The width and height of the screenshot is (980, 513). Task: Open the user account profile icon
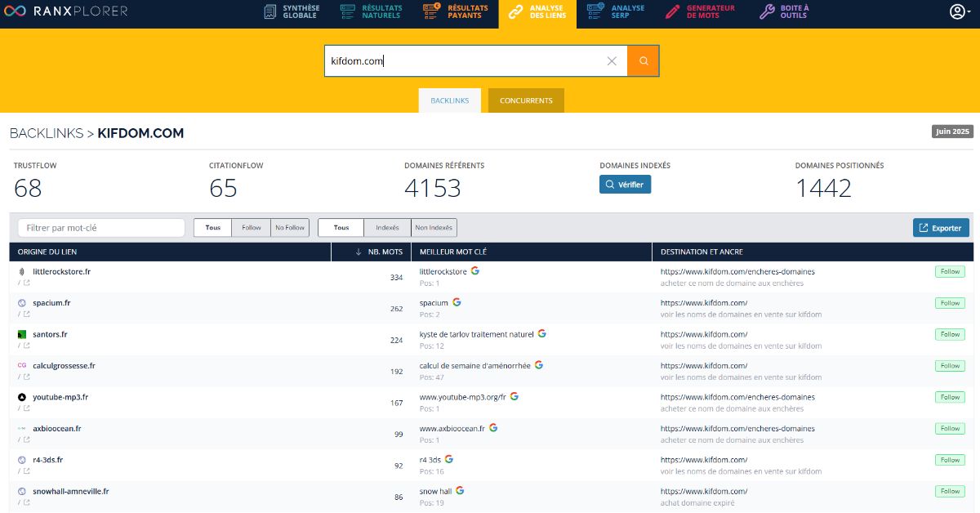click(956, 11)
